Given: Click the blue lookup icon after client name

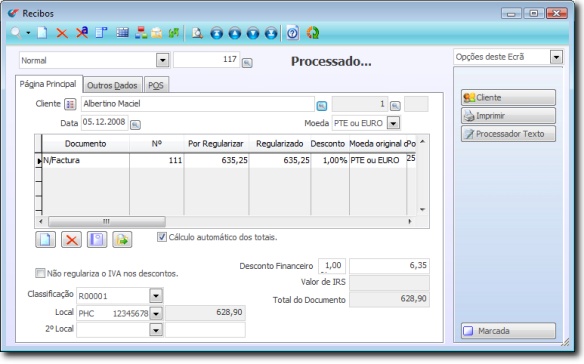Looking at the screenshot, I should pos(322,106).
